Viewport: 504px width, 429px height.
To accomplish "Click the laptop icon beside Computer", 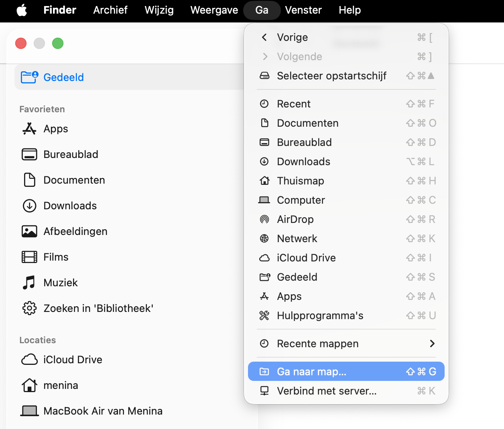I will point(264,200).
